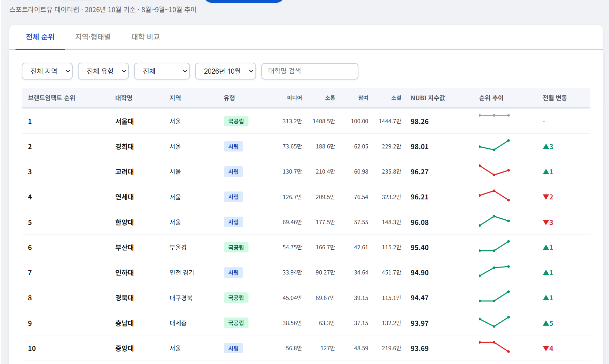The image size is (609, 364).
Task: Select university name 부산대
Action: coord(124,248)
